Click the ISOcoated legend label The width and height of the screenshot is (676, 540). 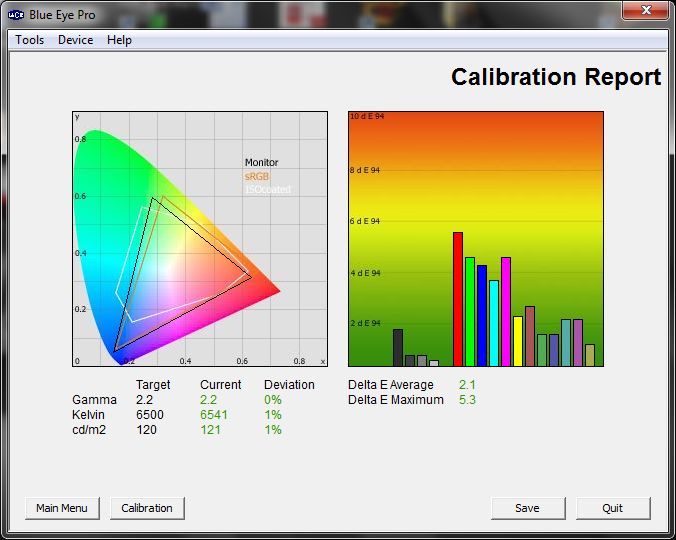pos(266,190)
